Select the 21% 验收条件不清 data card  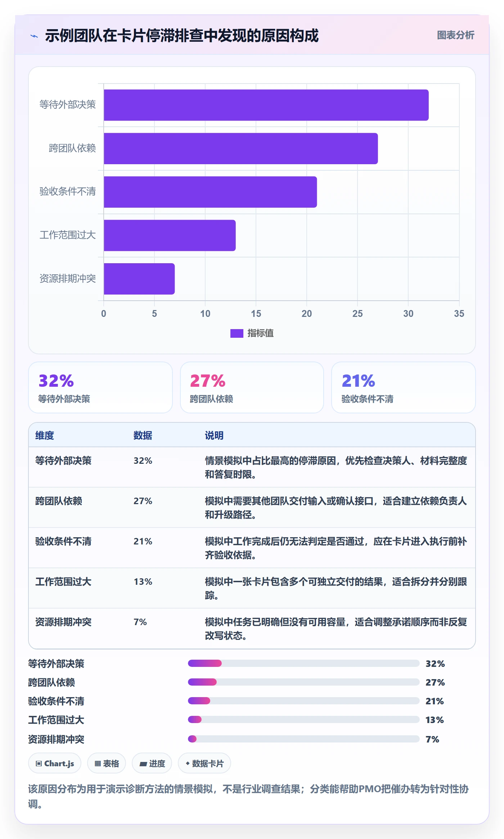tap(404, 387)
